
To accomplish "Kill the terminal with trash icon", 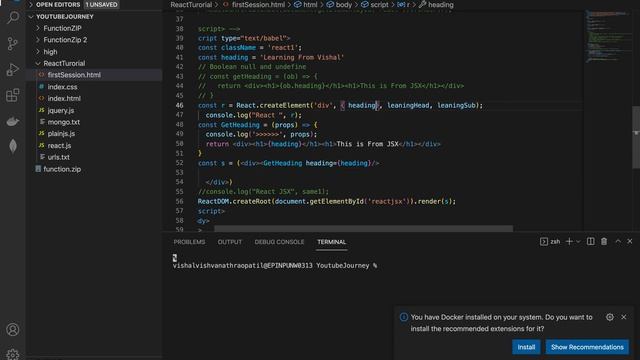I will point(604,242).
